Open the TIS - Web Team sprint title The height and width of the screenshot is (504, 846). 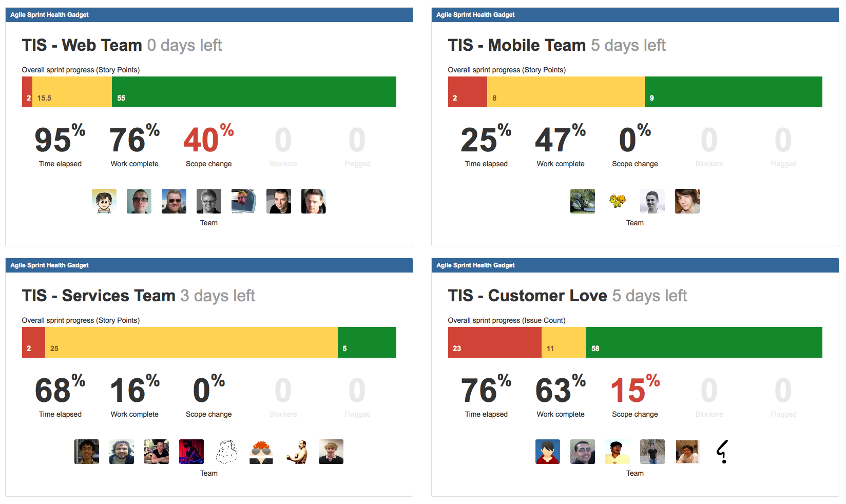[x=82, y=45]
